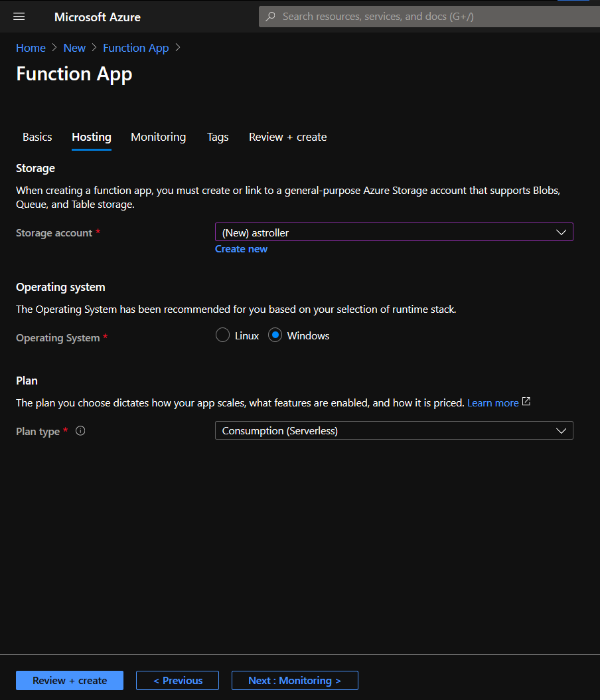Open the Azure portal hamburger menu
The width and height of the screenshot is (600, 700).
click(18, 17)
